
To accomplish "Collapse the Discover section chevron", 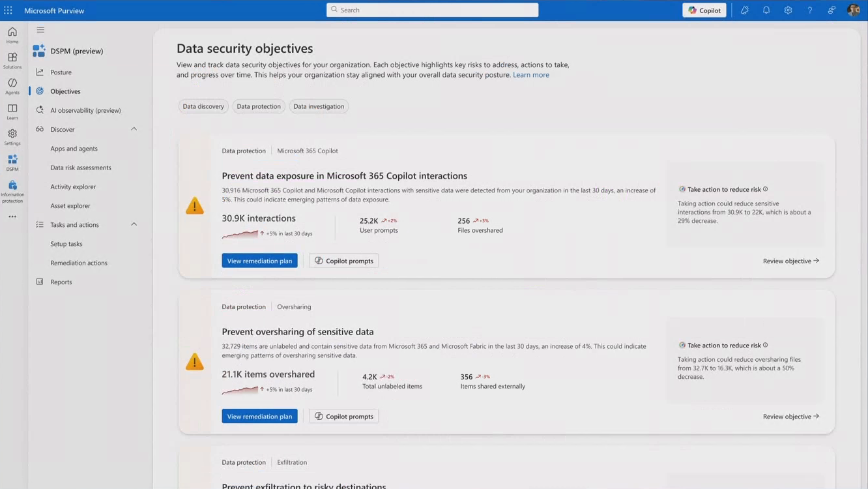I will point(134,129).
